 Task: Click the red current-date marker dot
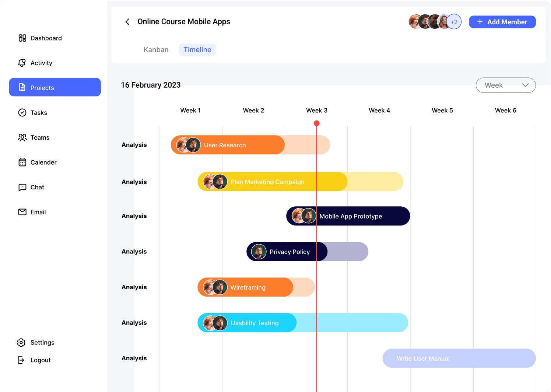[316, 123]
